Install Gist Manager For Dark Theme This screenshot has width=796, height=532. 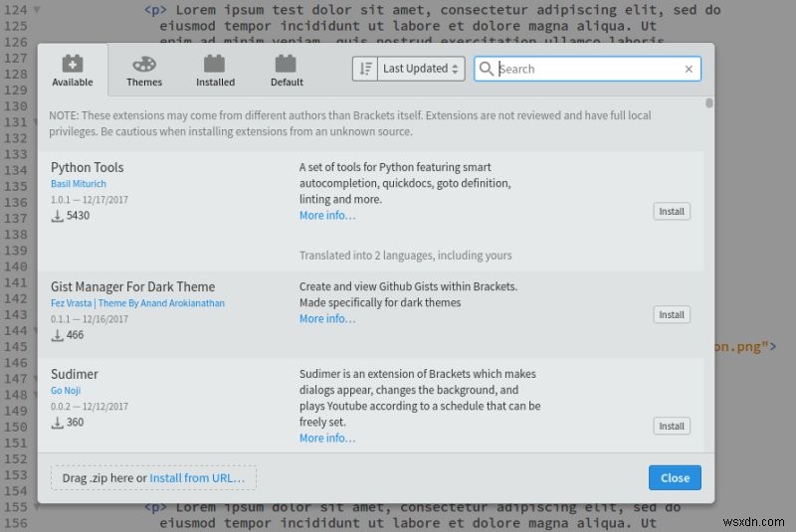click(x=672, y=314)
